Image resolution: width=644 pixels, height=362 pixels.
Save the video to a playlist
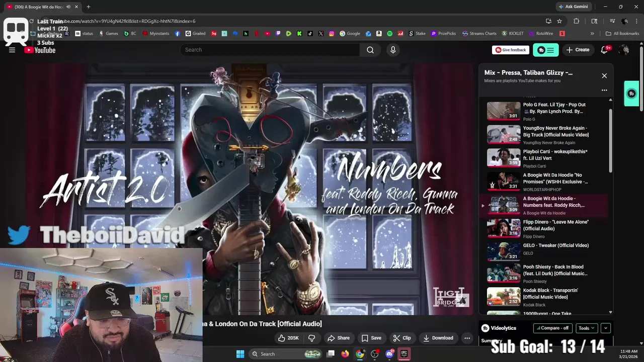(x=371, y=338)
